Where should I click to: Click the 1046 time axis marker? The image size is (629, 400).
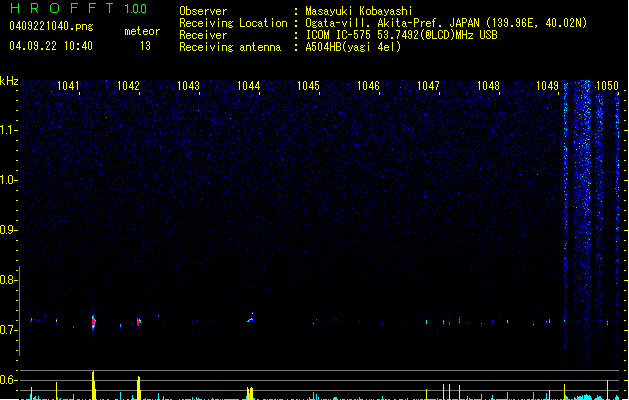click(368, 86)
